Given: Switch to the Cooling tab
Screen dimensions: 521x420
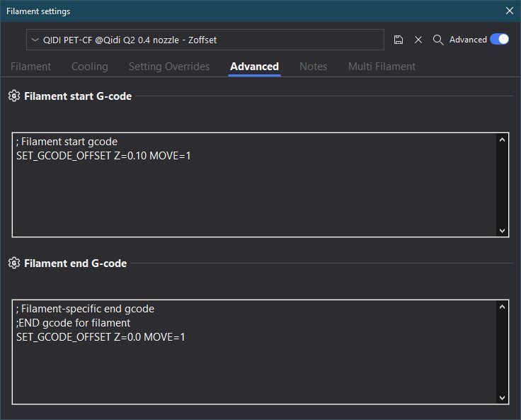Looking at the screenshot, I should pyautogui.click(x=90, y=67).
